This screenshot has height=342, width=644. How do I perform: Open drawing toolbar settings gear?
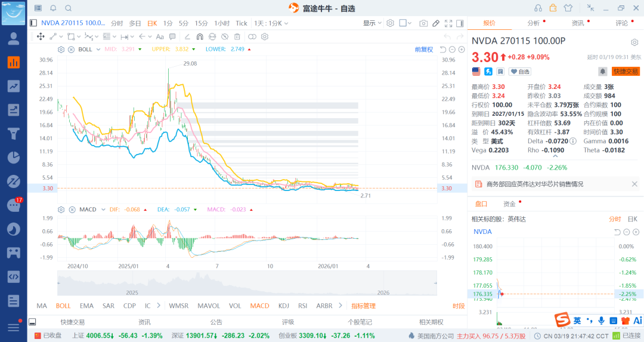tap(265, 36)
